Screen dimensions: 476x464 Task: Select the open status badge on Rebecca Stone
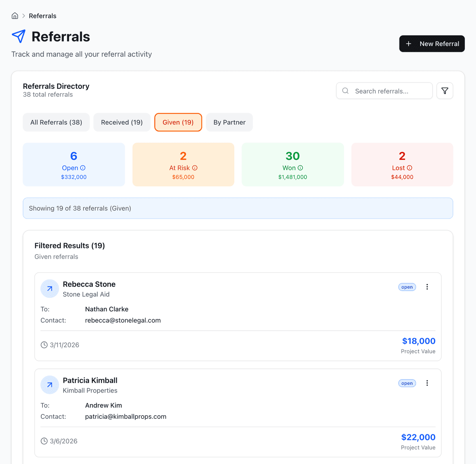coord(407,287)
